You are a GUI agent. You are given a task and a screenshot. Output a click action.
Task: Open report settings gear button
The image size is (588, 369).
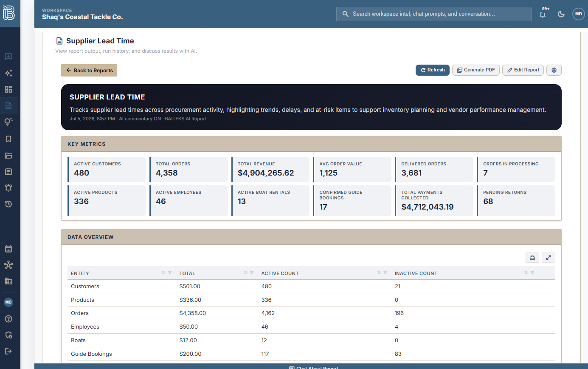pyautogui.click(x=554, y=70)
